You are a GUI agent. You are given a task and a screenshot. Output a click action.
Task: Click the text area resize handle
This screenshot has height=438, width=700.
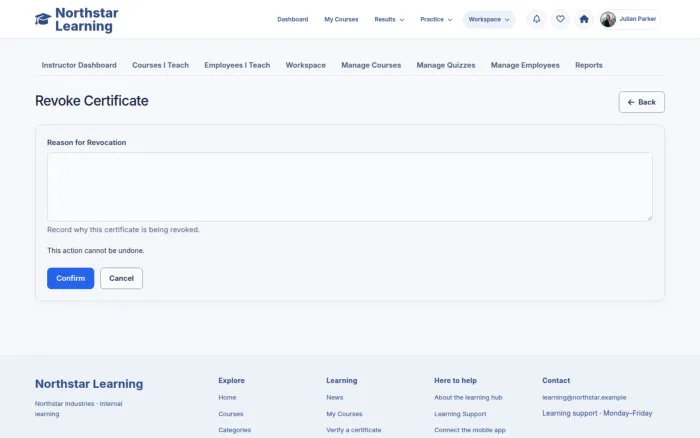[650, 218]
